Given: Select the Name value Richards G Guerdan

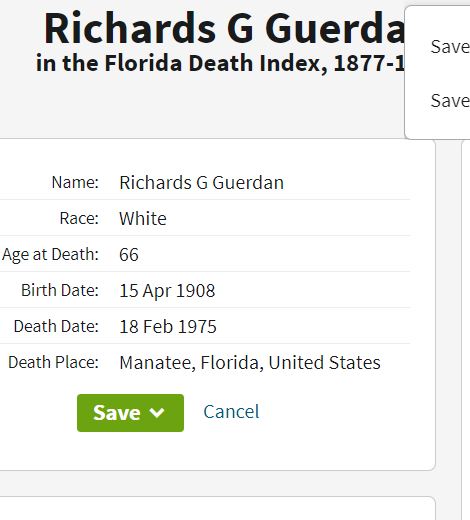Looking at the screenshot, I should coord(202,183).
